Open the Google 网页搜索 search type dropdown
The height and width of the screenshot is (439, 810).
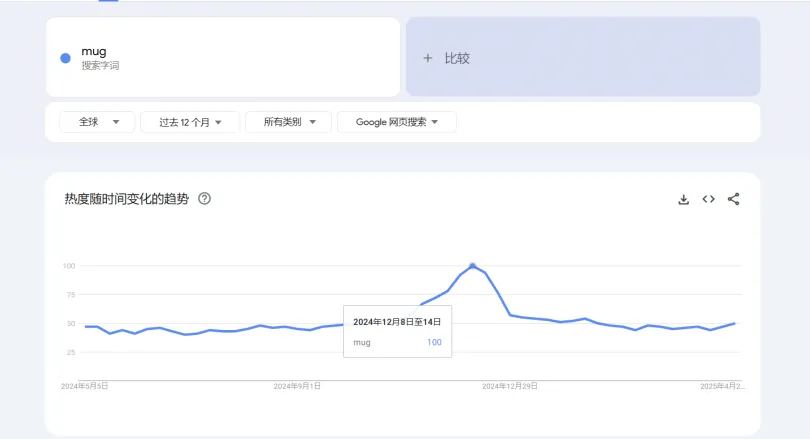(x=396, y=122)
